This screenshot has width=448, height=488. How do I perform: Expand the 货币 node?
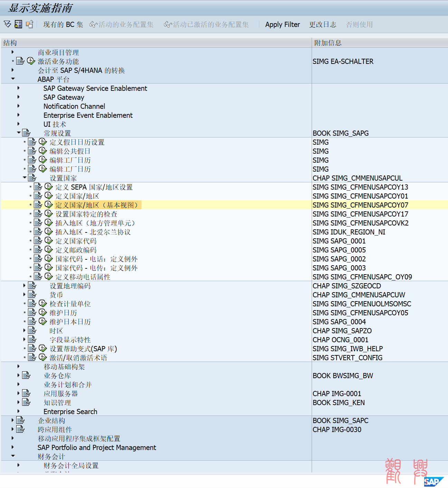25,295
